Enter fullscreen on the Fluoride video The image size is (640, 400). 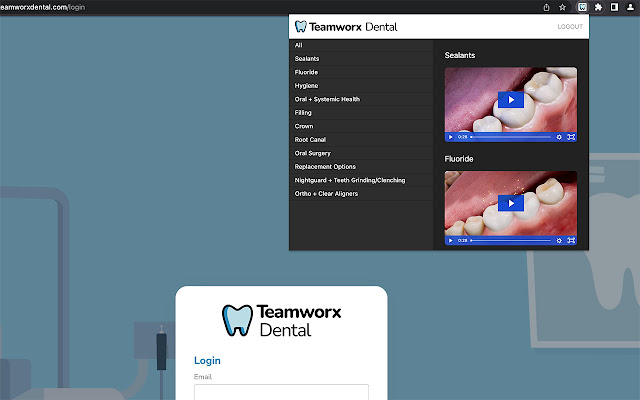[x=571, y=240]
